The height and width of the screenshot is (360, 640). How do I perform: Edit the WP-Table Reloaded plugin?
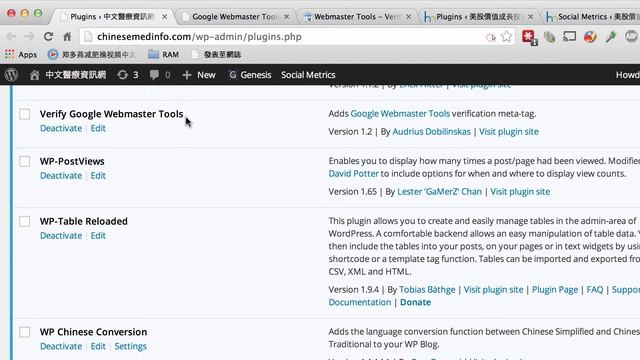click(x=98, y=236)
